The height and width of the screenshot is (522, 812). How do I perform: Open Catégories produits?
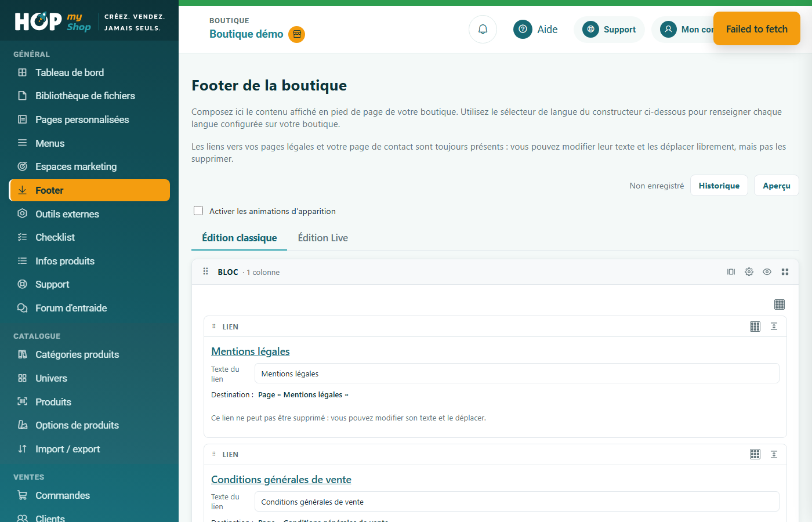(x=89, y=354)
